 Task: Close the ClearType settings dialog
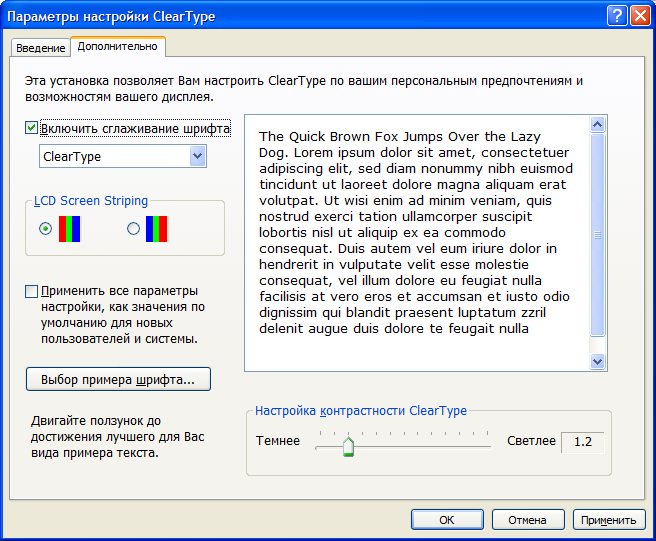(641, 16)
